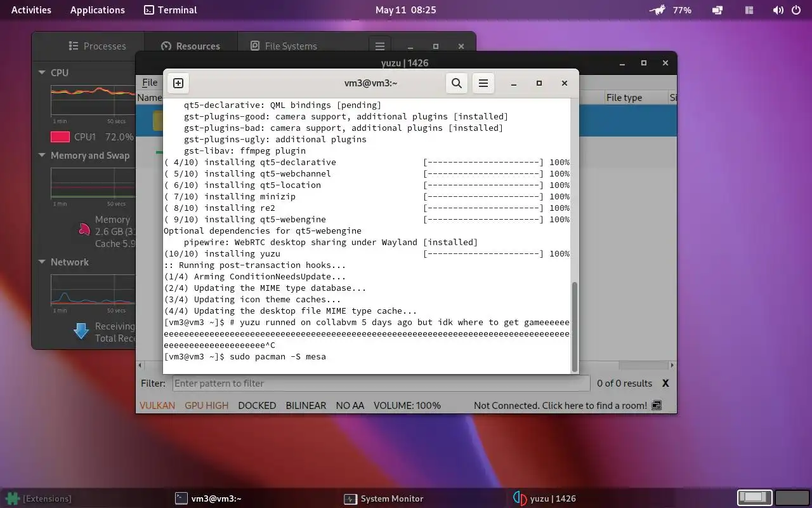Open the power system menu icon

[x=796, y=10]
